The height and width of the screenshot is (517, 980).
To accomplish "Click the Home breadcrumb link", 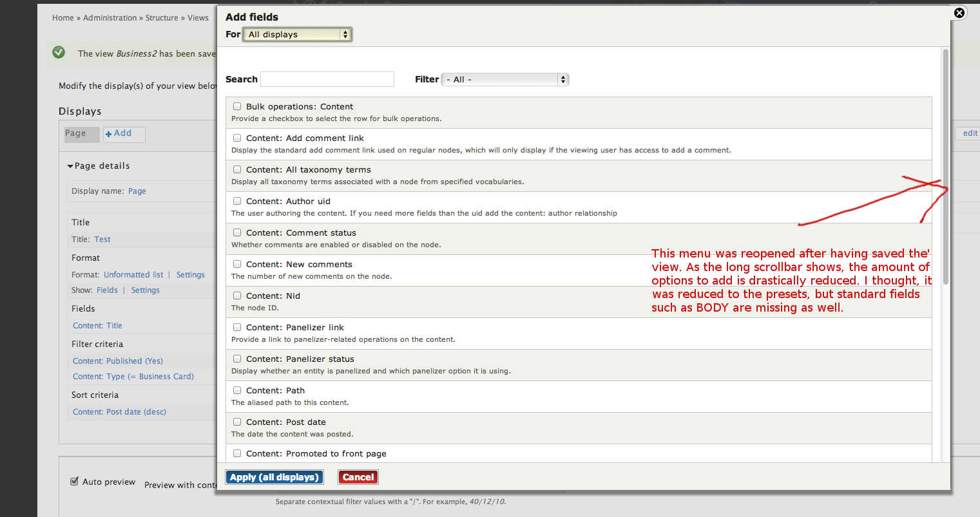I will pyautogui.click(x=63, y=18).
